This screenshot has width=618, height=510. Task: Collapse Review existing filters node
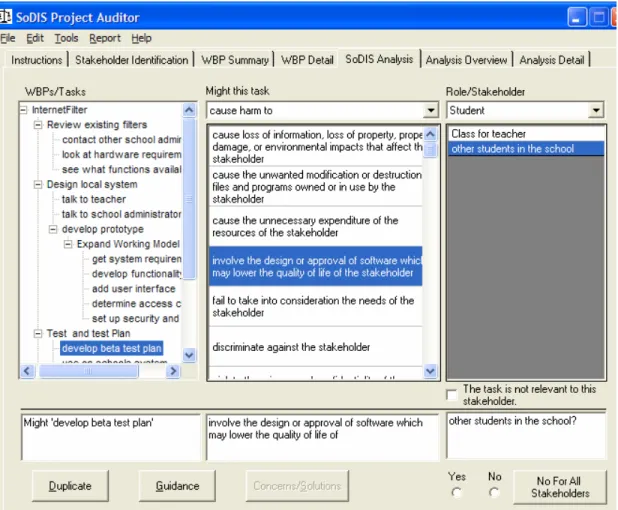tap(38, 125)
